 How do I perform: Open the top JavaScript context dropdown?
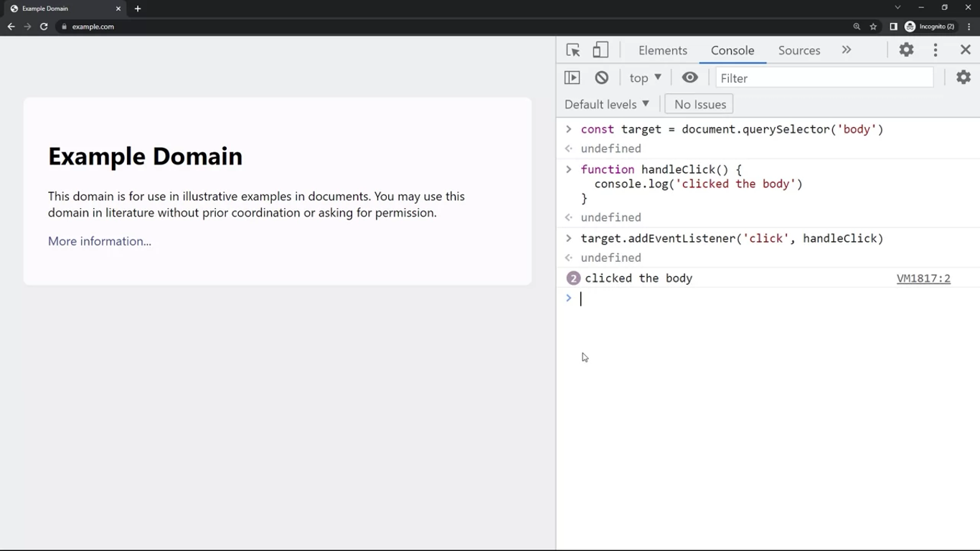coord(645,77)
